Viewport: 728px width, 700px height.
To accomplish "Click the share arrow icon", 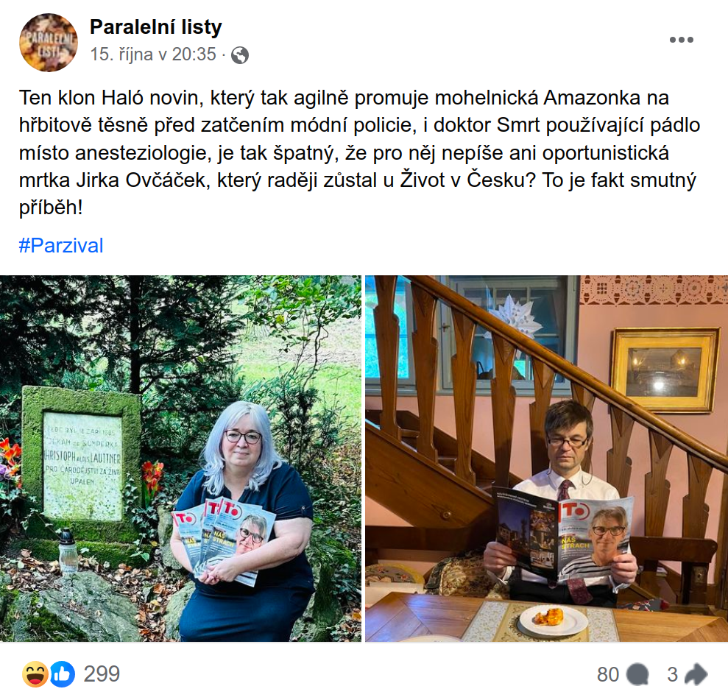I will [x=696, y=674].
